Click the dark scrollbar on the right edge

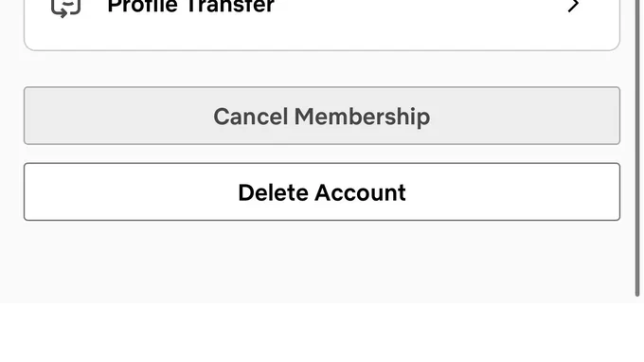(637, 148)
